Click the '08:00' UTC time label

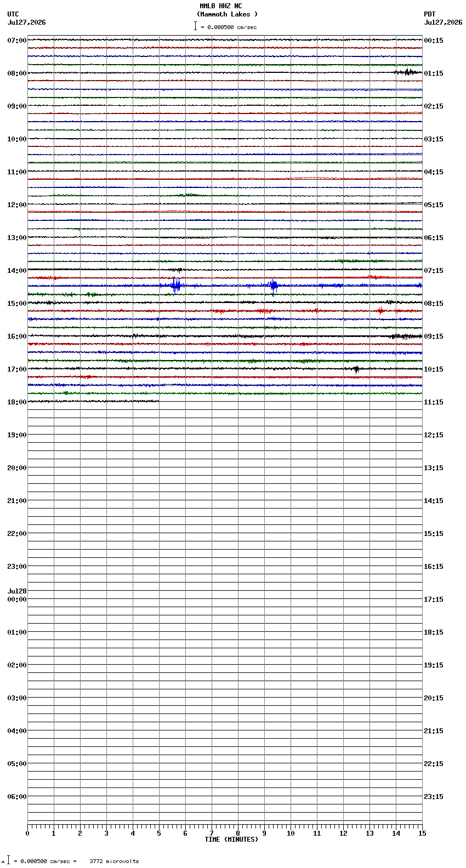pyautogui.click(x=17, y=73)
